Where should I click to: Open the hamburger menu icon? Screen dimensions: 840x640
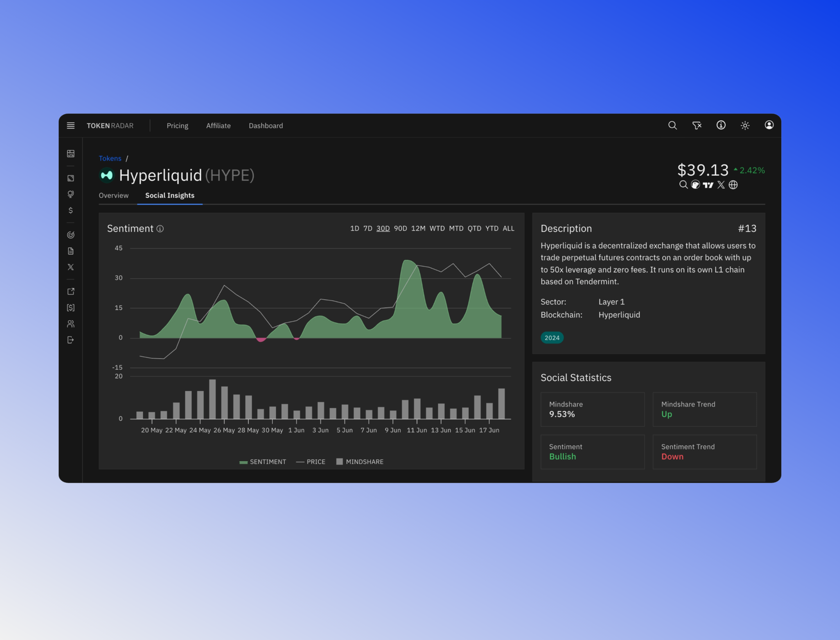(70, 125)
